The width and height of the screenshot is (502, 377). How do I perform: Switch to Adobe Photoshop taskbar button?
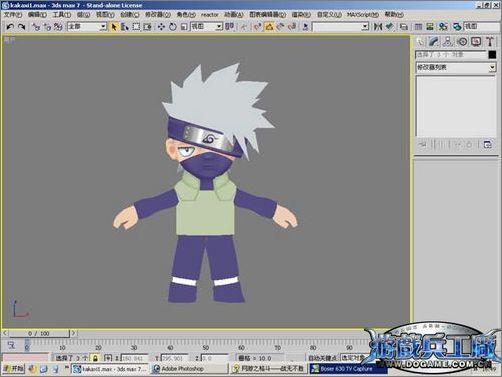pyautogui.click(x=189, y=369)
